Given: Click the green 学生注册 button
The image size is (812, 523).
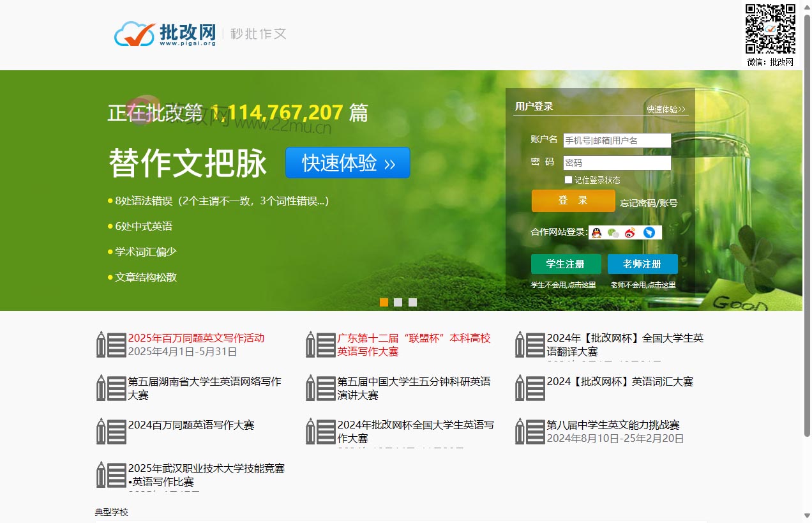Looking at the screenshot, I should tap(566, 264).
